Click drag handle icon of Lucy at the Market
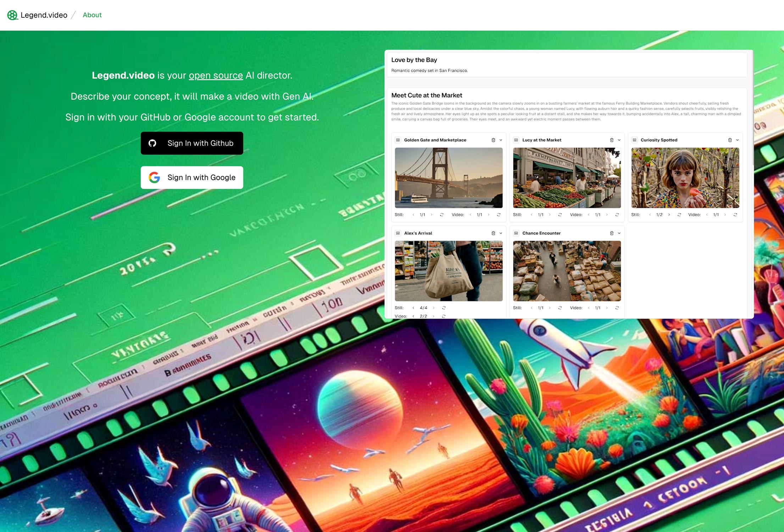This screenshot has height=532, width=784. click(516, 140)
